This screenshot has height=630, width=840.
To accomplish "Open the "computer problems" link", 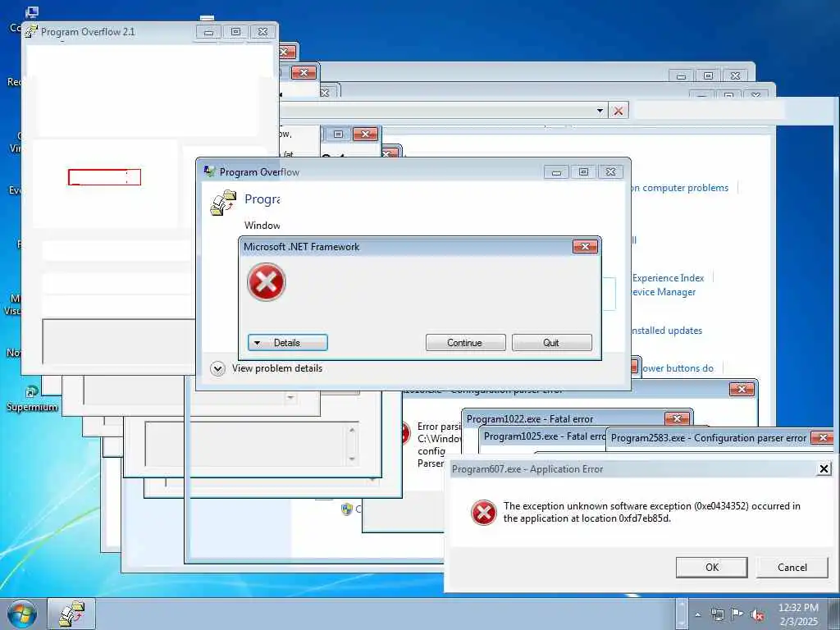I will [680, 188].
